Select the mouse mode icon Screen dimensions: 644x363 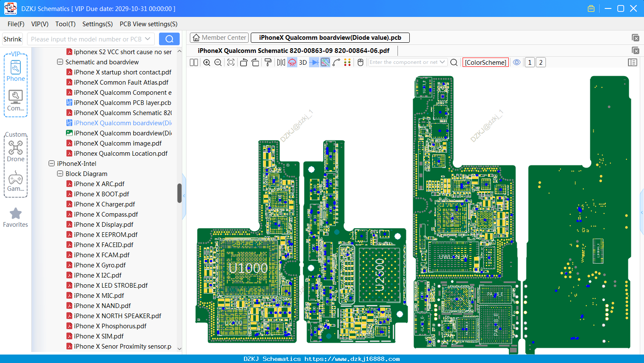coord(361,63)
